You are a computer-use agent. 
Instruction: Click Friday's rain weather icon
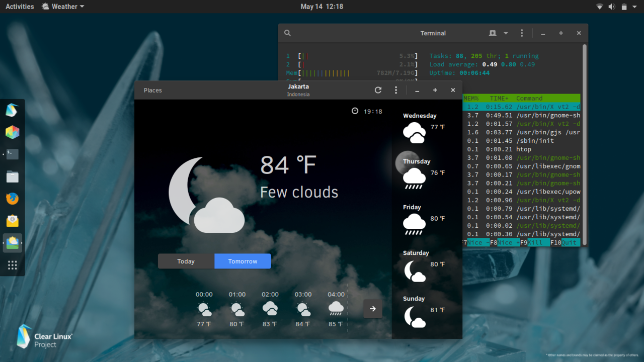pos(414,224)
